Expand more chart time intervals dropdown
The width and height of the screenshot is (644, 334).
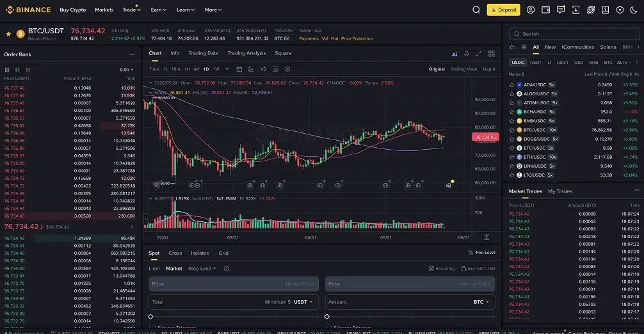227,69
